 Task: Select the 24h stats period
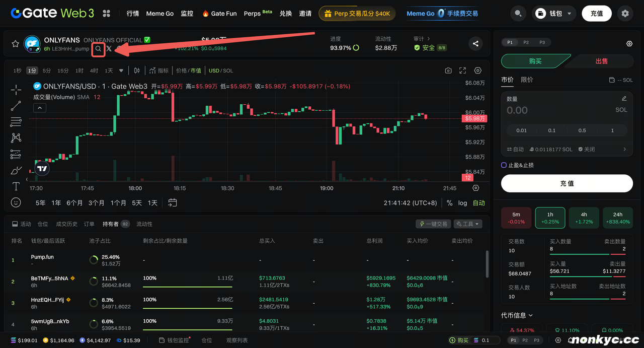(618, 218)
